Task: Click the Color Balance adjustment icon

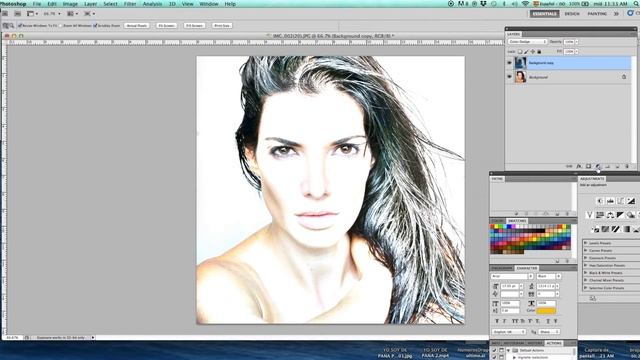Action: [610, 215]
